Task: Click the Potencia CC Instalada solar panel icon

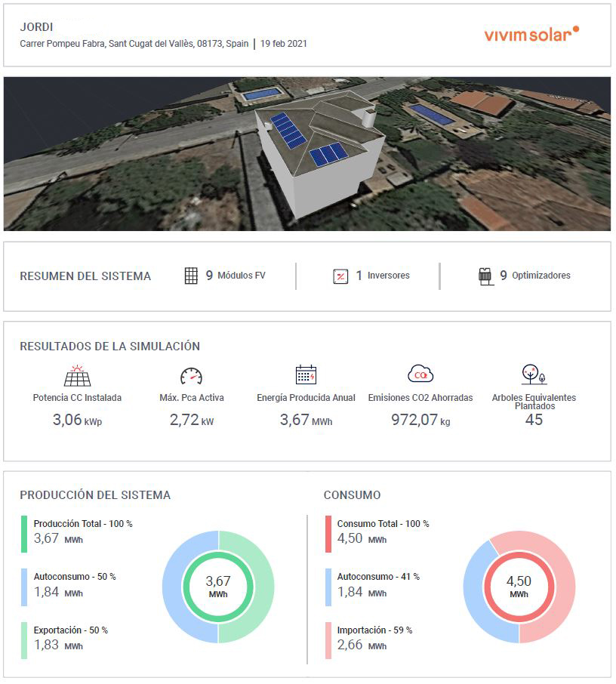Action: tap(77, 375)
